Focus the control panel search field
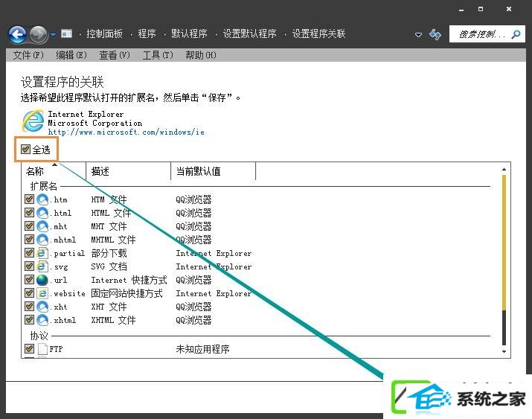 (487, 34)
